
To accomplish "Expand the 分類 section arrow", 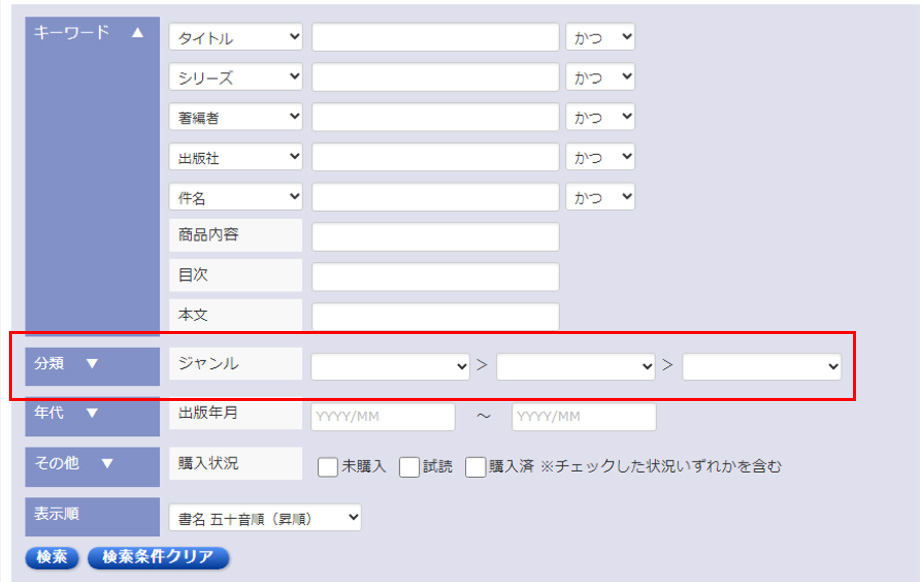I will (92, 364).
